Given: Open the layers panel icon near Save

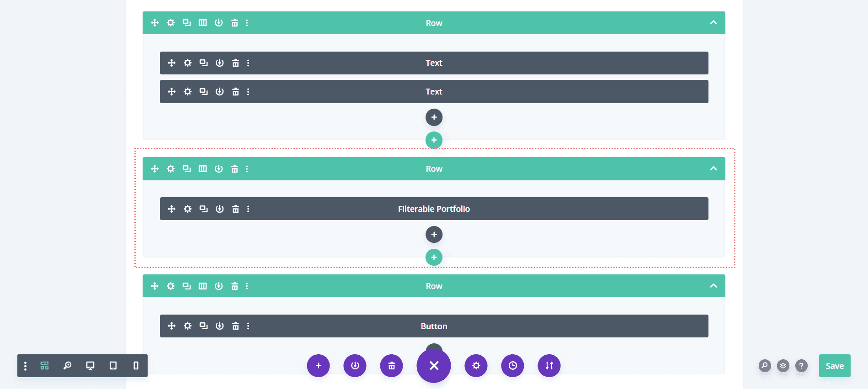Looking at the screenshot, I should [783, 366].
